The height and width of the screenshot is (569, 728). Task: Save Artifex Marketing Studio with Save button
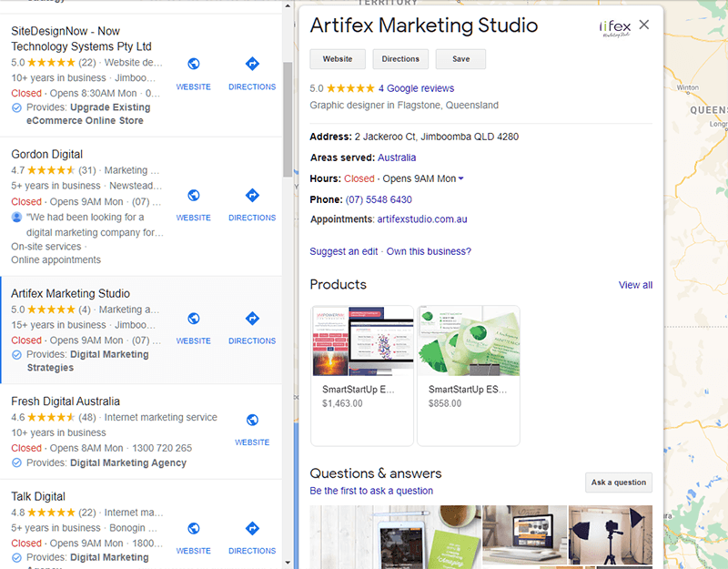[460, 59]
